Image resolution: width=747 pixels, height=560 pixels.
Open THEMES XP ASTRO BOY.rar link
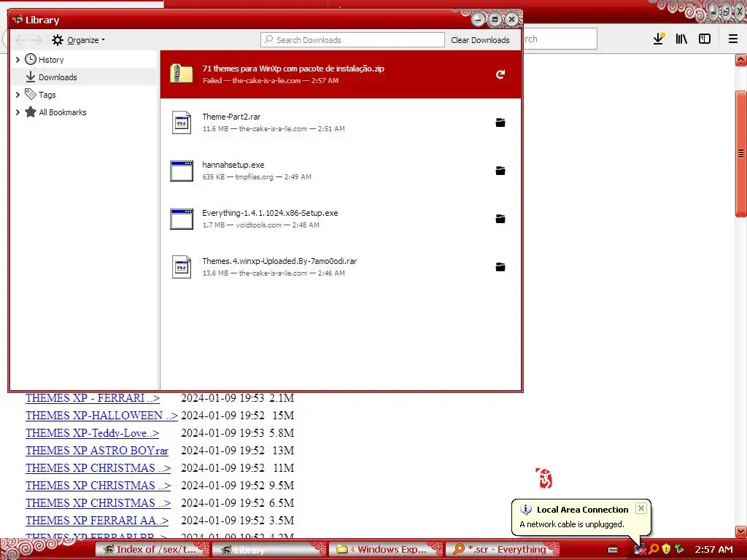97,451
